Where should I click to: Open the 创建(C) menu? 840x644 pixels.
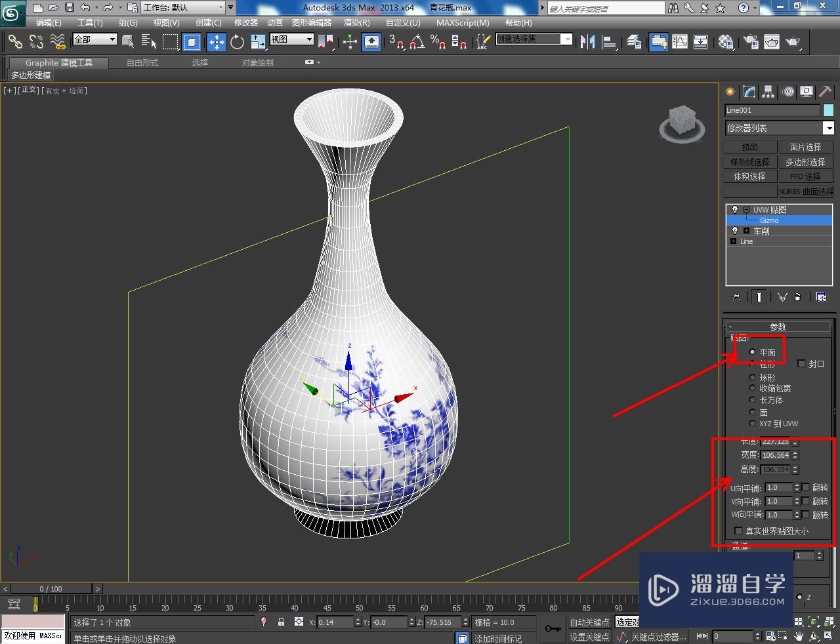coord(209,23)
